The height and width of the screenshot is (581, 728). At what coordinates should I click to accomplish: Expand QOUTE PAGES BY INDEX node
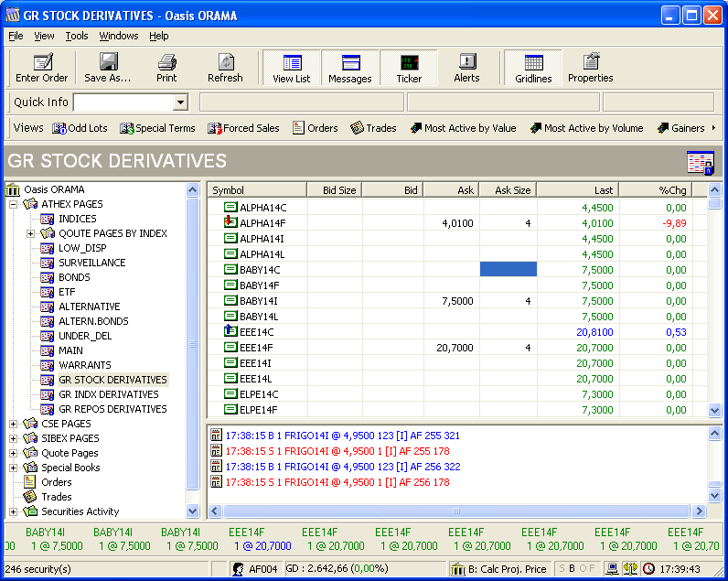coord(31,233)
